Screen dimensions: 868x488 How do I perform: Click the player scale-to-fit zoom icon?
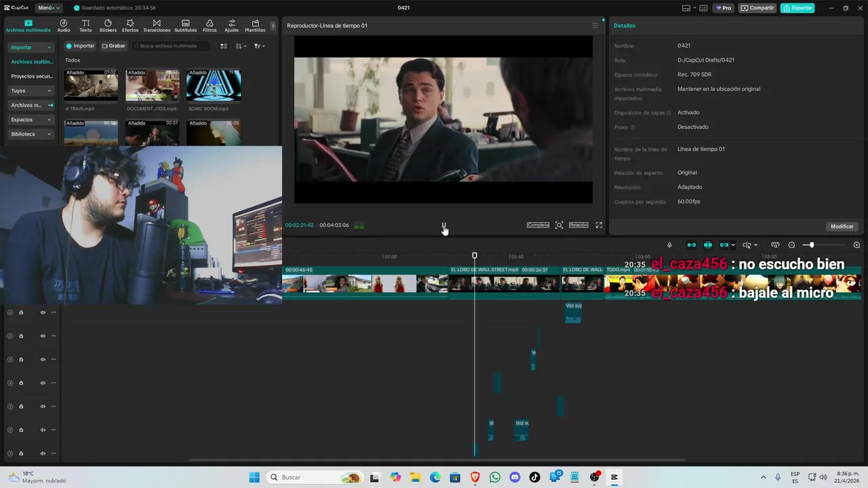[559, 225]
